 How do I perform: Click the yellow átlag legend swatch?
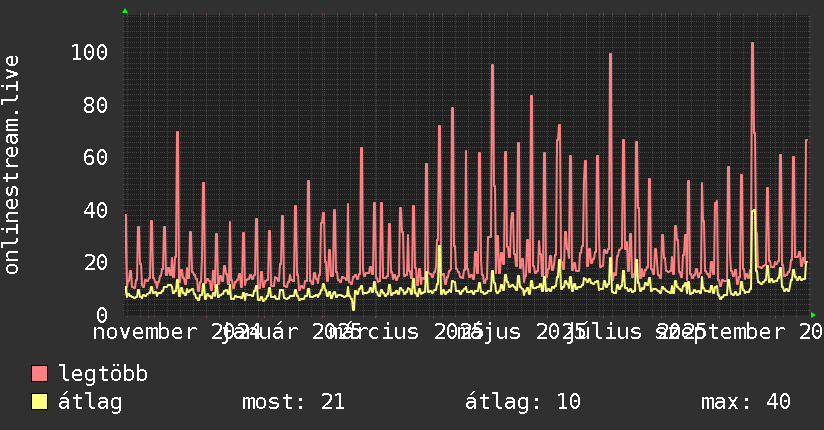point(39,401)
